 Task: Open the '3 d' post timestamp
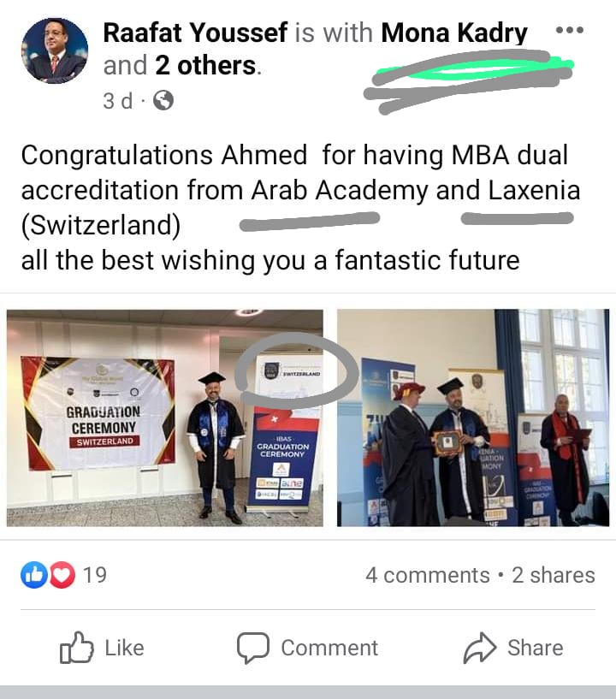[118, 101]
